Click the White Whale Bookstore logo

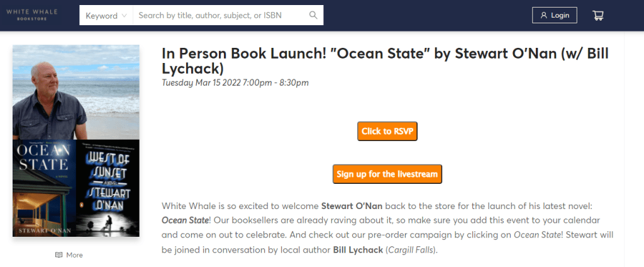tap(31, 14)
